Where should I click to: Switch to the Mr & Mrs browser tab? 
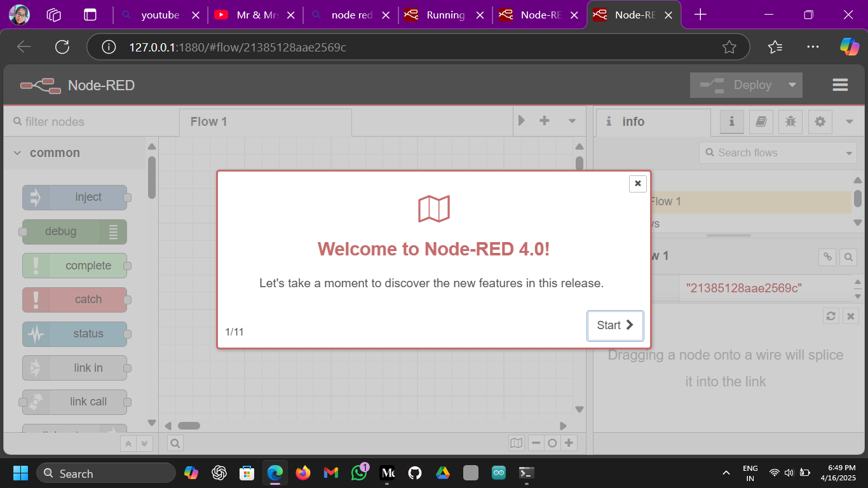pyautogui.click(x=255, y=15)
